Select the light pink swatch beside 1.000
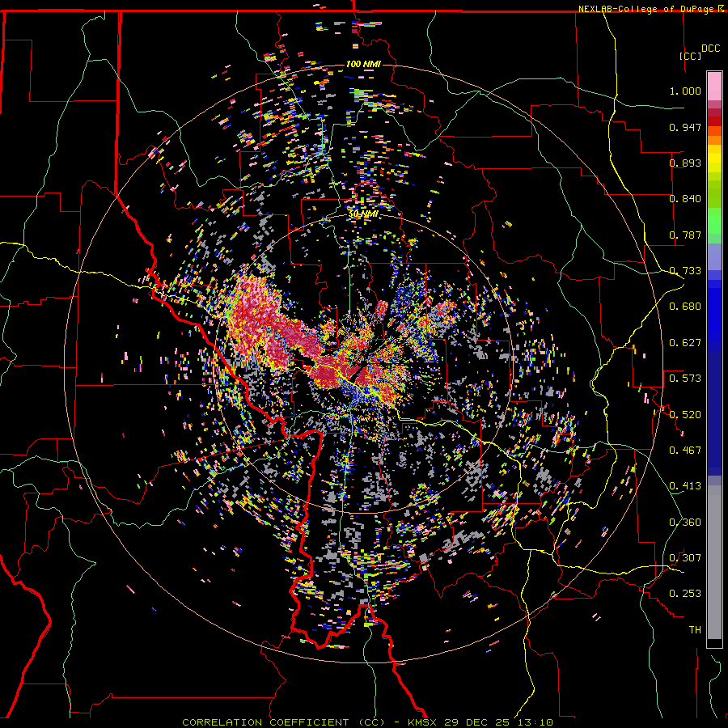The width and height of the screenshot is (728, 728). pos(714,86)
